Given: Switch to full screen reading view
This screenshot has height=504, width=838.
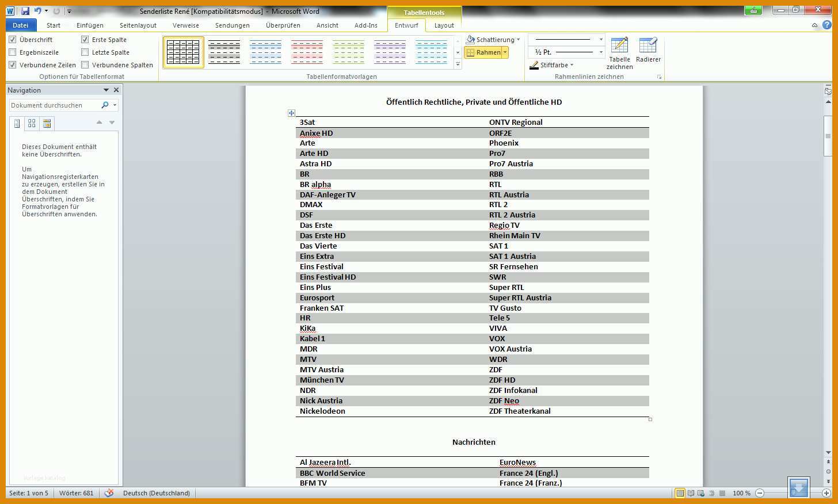Looking at the screenshot, I should click(691, 493).
